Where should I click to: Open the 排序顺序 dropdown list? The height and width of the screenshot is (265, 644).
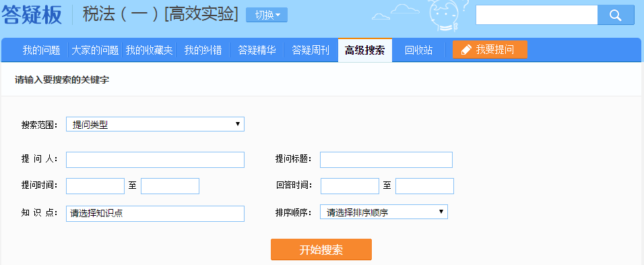383,212
